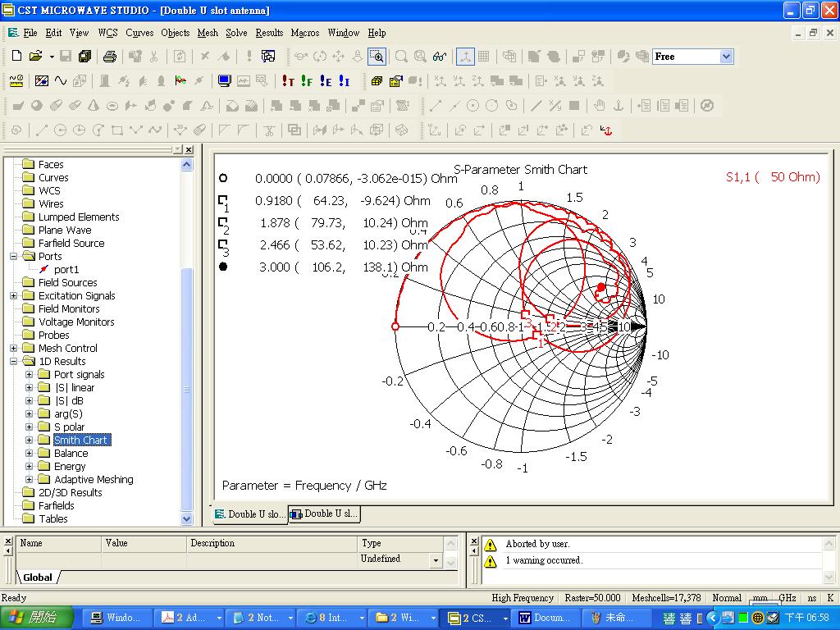840x630 pixels.
Task: Click the Print icon
Action: click(110, 56)
